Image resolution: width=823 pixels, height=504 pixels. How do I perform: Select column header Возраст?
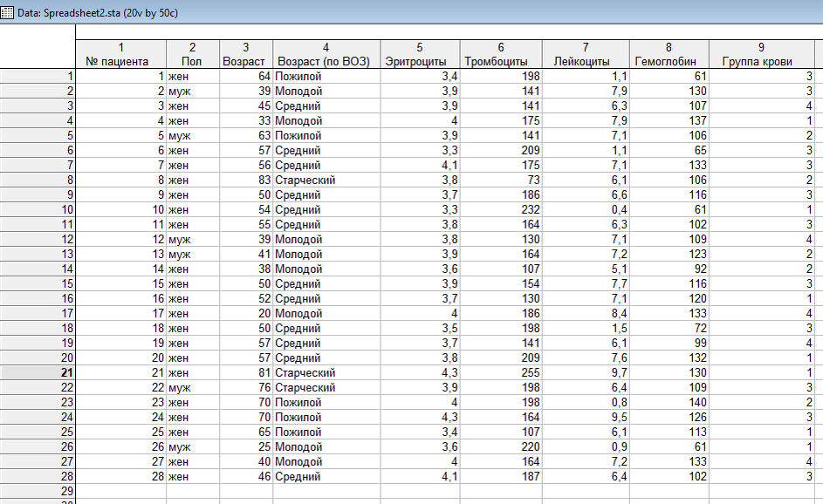click(x=245, y=54)
